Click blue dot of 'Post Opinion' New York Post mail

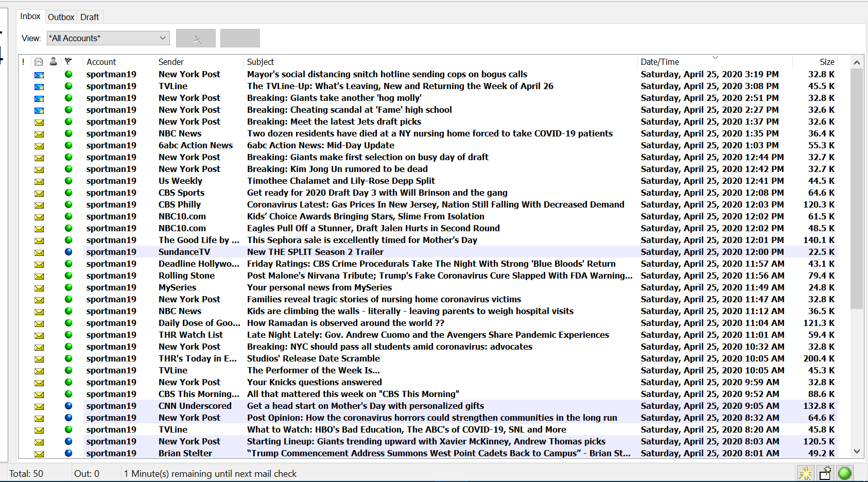(x=68, y=418)
